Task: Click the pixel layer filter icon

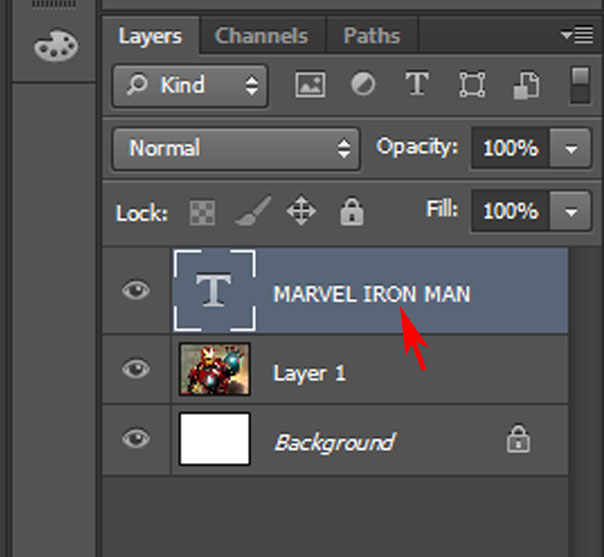Action: (x=311, y=85)
